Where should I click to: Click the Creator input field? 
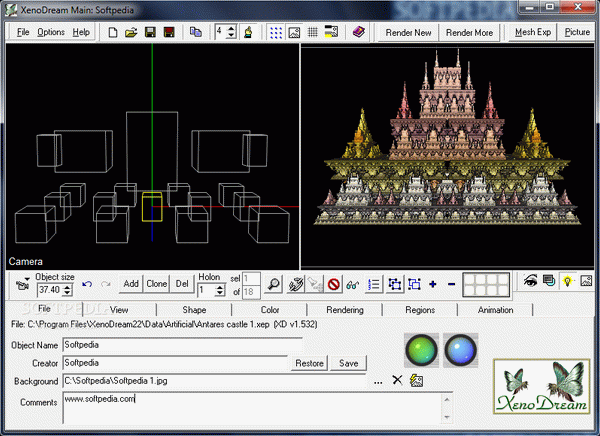point(175,363)
